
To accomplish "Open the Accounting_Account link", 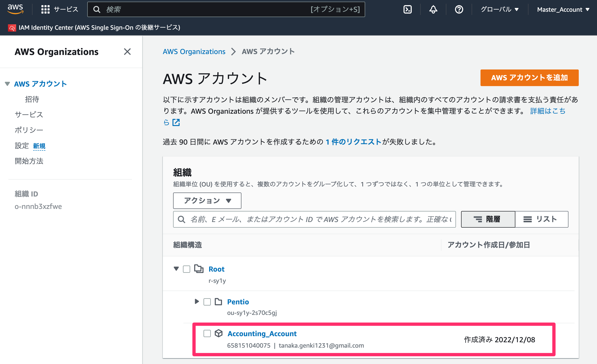I will pos(262,334).
